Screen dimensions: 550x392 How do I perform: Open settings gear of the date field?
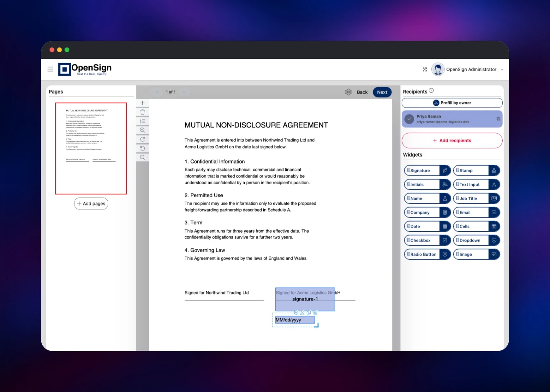click(296, 313)
